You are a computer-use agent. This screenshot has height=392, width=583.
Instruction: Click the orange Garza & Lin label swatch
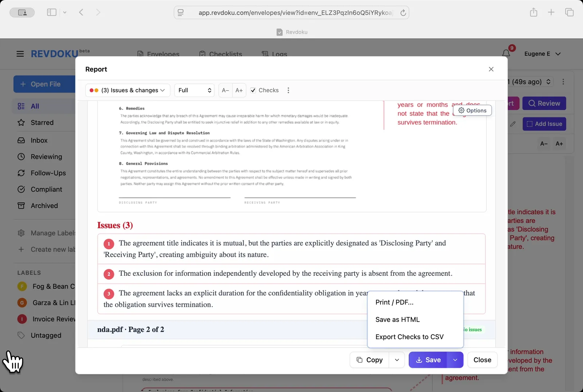[x=22, y=302]
